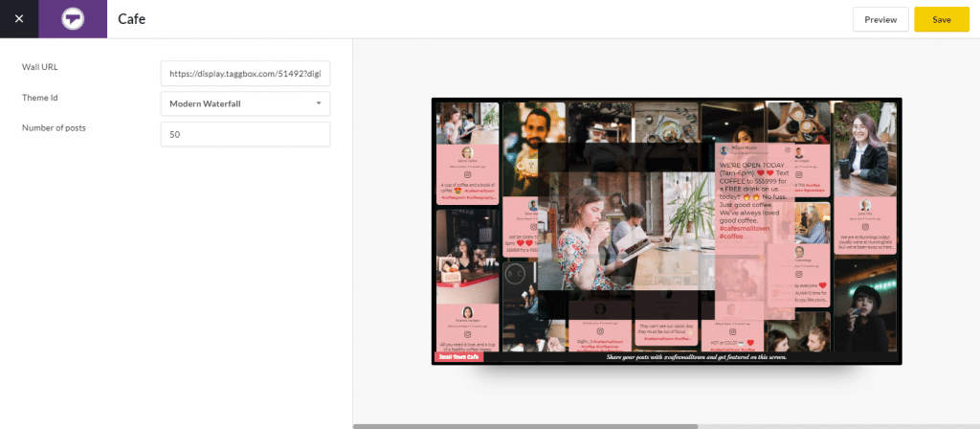Image resolution: width=980 pixels, height=429 pixels.
Task: Click the Modern Waterfall dropdown arrow
Action: pos(319,103)
